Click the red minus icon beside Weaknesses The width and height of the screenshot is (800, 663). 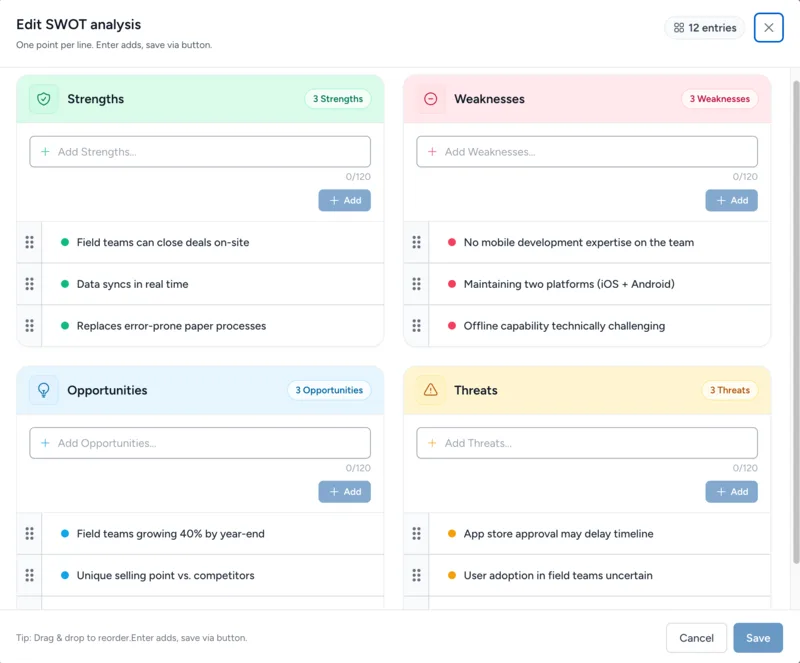tap(428, 99)
